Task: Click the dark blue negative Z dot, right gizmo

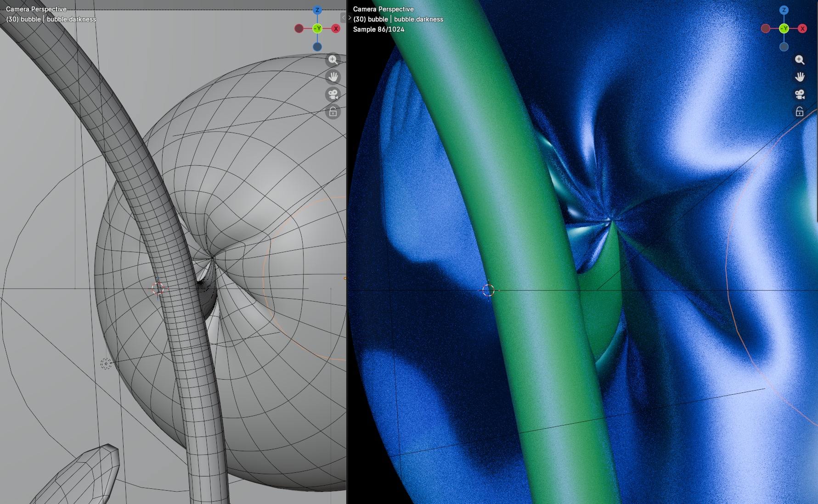Action: tap(784, 47)
